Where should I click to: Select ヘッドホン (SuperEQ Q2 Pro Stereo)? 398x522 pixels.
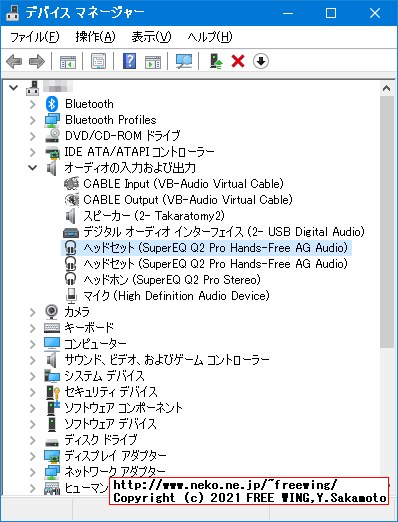click(x=172, y=280)
